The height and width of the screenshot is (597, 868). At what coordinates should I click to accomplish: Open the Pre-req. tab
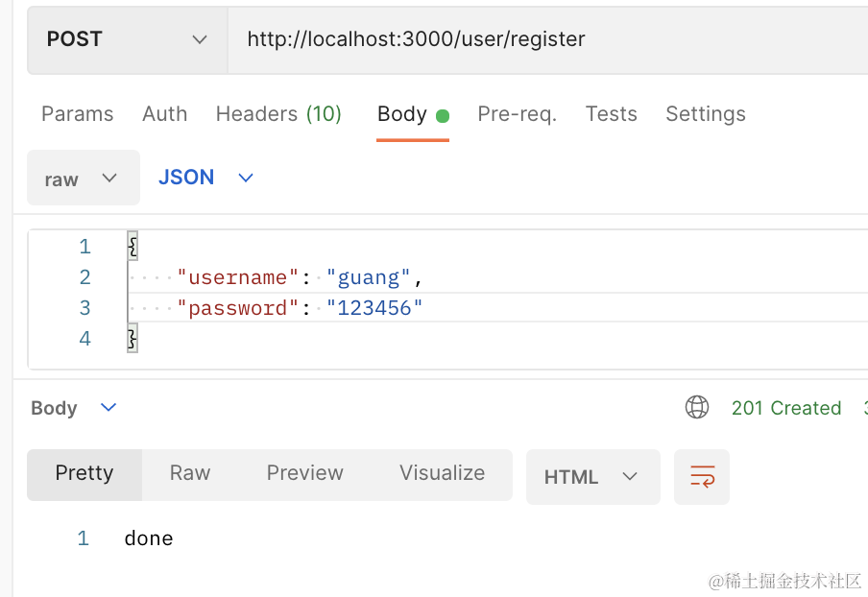coord(517,114)
